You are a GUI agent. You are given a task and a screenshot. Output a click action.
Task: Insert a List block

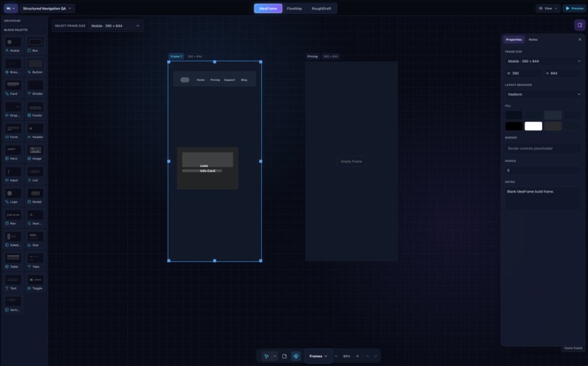(x=35, y=175)
